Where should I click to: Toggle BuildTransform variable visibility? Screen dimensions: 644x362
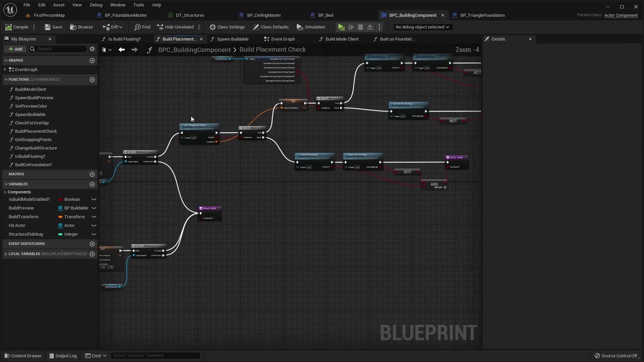click(x=94, y=217)
